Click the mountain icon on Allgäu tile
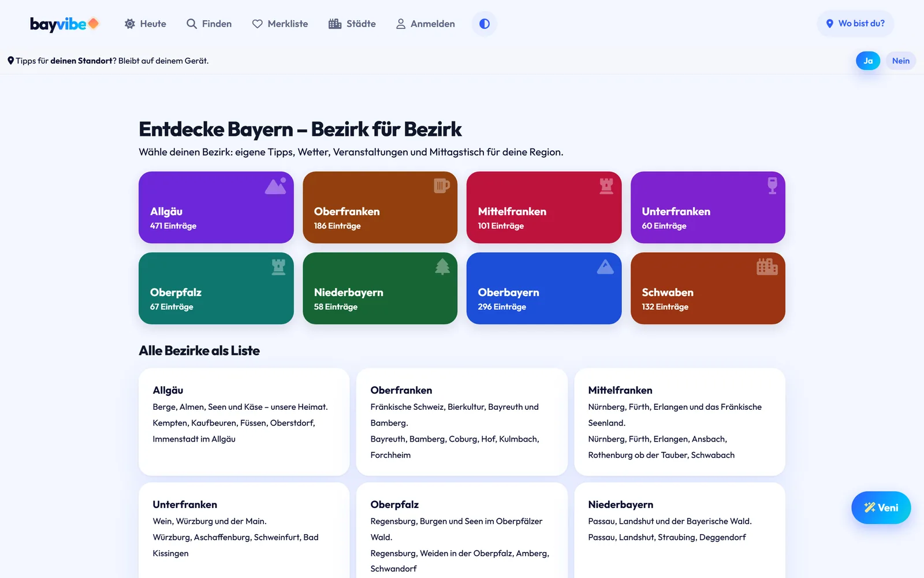 pos(275,186)
